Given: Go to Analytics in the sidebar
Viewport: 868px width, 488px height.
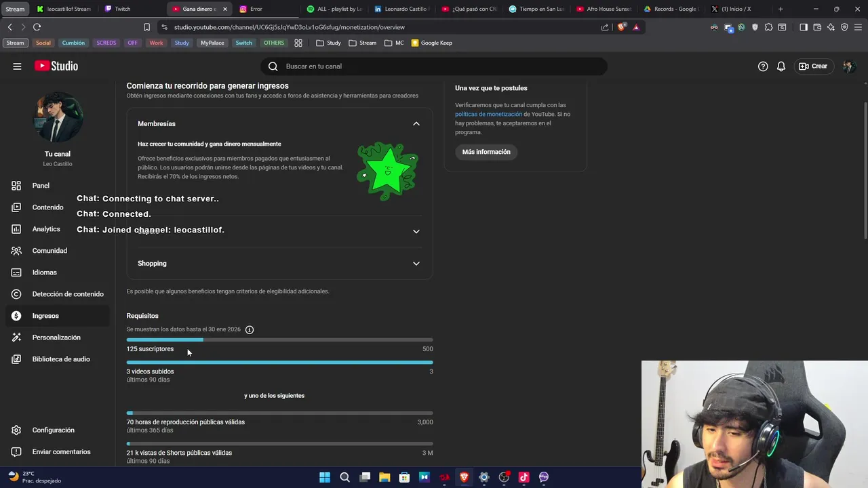Looking at the screenshot, I should click(x=58, y=229).
